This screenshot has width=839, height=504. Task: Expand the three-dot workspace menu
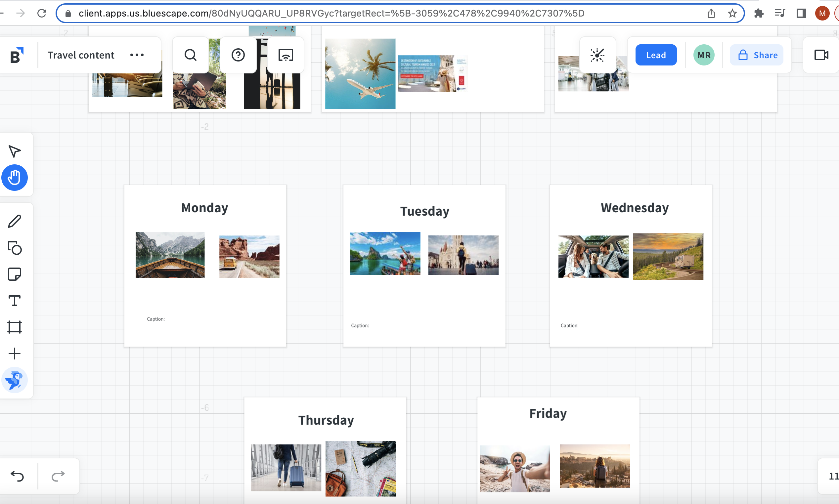[137, 55]
